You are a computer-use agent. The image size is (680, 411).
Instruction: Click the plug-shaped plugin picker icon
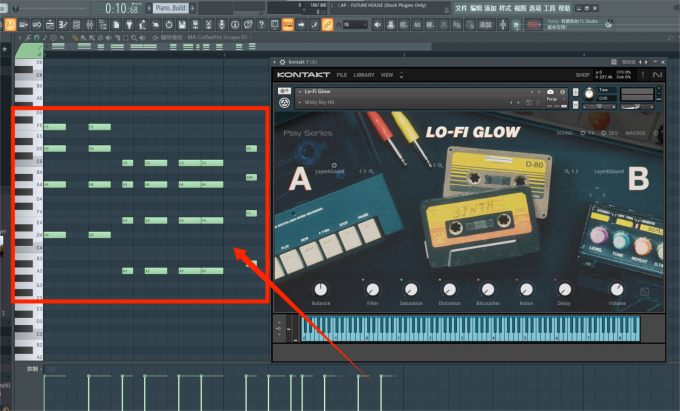pyautogui.click(x=129, y=25)
